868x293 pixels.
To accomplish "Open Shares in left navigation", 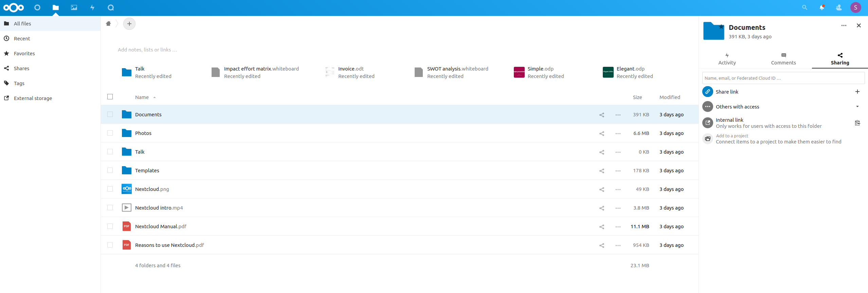I will click(x=50, y=68).
